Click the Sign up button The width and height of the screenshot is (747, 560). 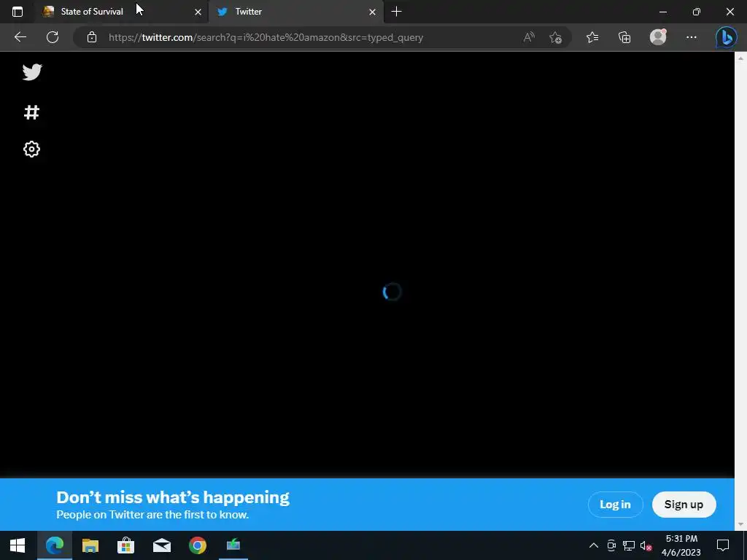click(684, 505)
